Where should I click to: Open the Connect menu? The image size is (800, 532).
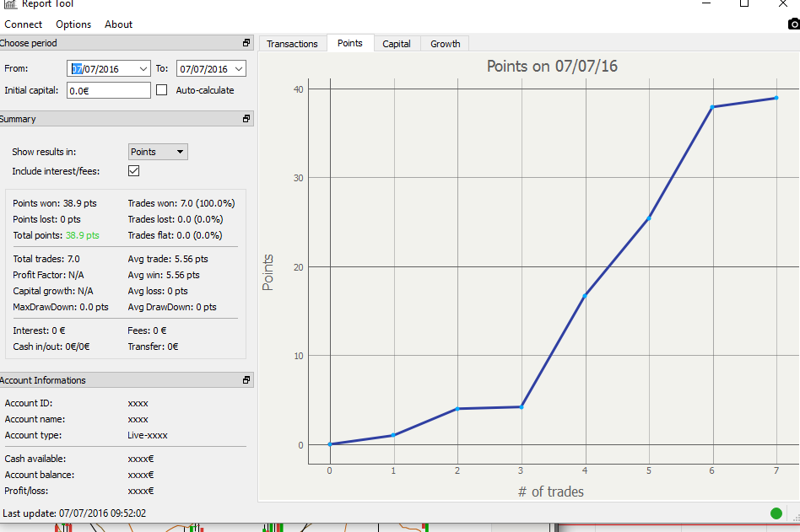click(23, 24)
